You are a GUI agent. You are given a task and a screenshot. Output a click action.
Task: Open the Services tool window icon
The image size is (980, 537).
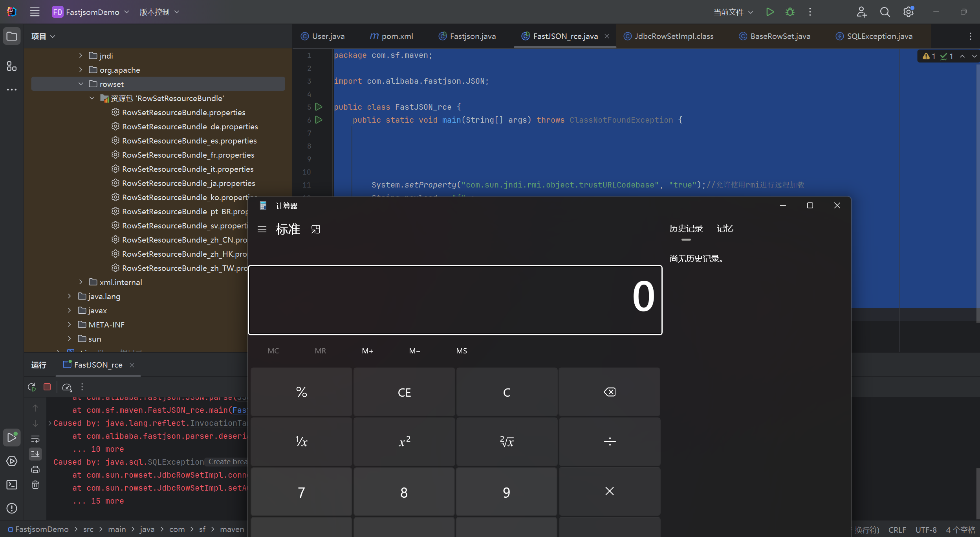point(12,461)
